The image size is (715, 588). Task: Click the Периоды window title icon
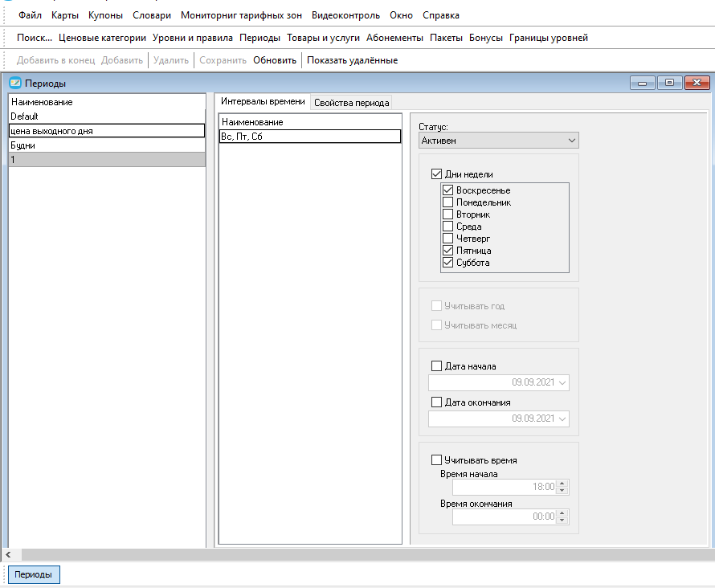(x=15, y=83)
